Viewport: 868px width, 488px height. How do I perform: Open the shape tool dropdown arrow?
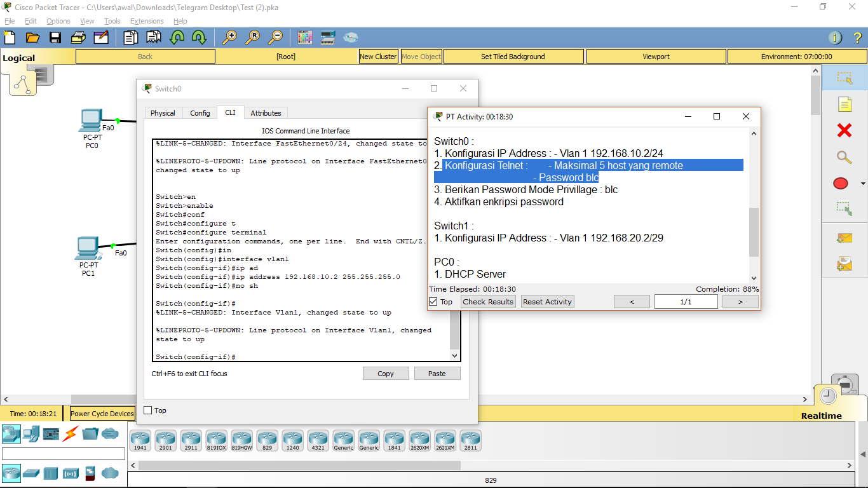pyautogui.click(x=862, y=184)
